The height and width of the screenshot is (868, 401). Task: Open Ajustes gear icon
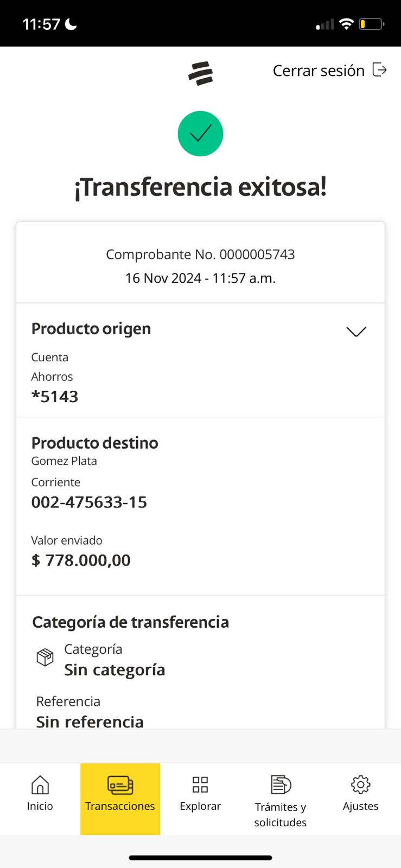pyautogui.click(x=360, y=784)
